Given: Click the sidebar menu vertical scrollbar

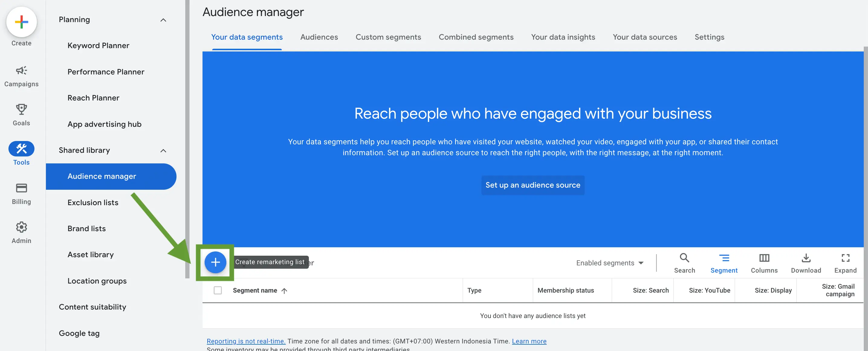Looking at the screenshot, I should pos(187,139).
